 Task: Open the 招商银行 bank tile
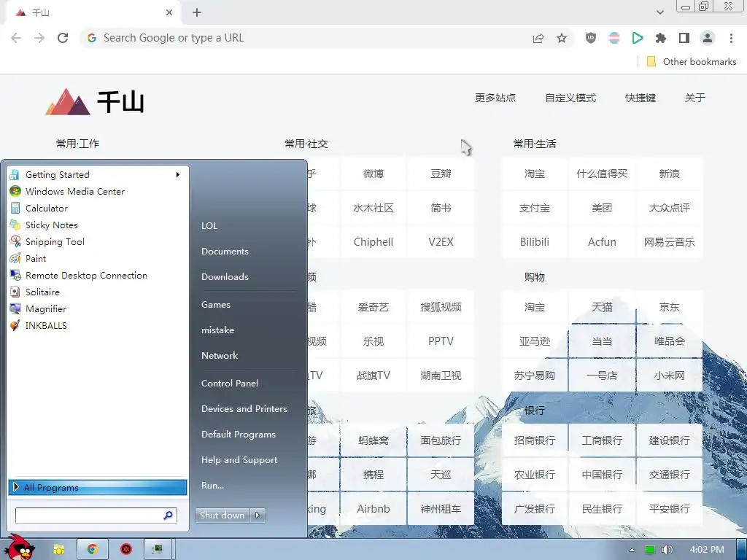(535, 440)
